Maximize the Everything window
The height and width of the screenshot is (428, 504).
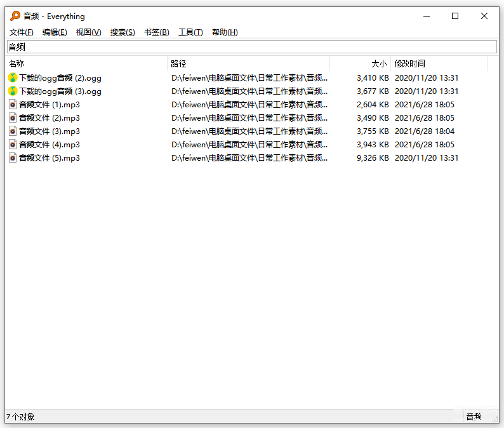point(455,16)
